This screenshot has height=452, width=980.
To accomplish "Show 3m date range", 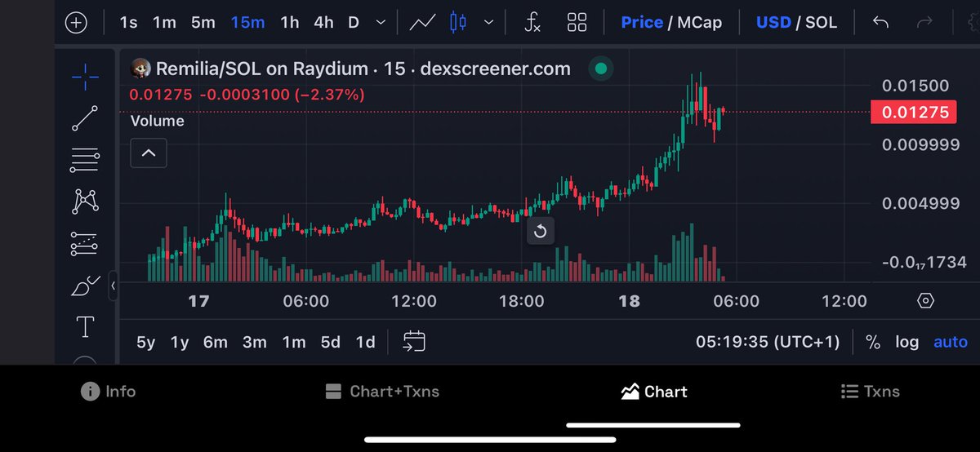I will coord(255,342).
